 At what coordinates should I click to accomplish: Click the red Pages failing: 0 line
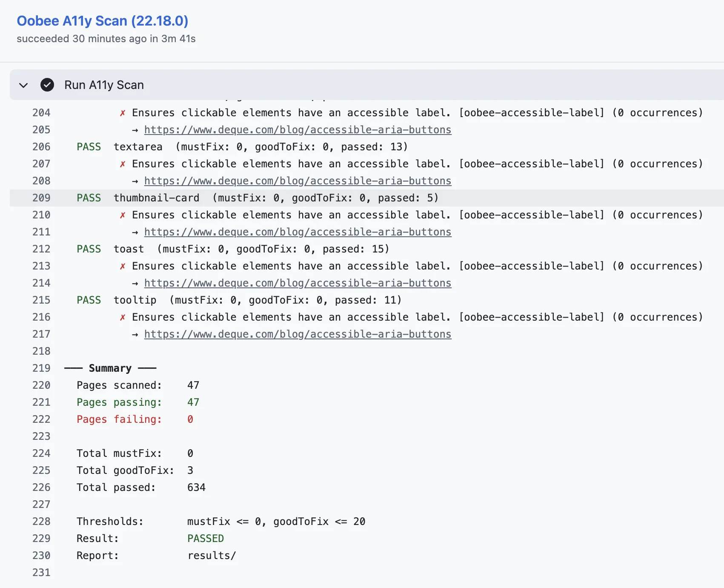point(135,419)
